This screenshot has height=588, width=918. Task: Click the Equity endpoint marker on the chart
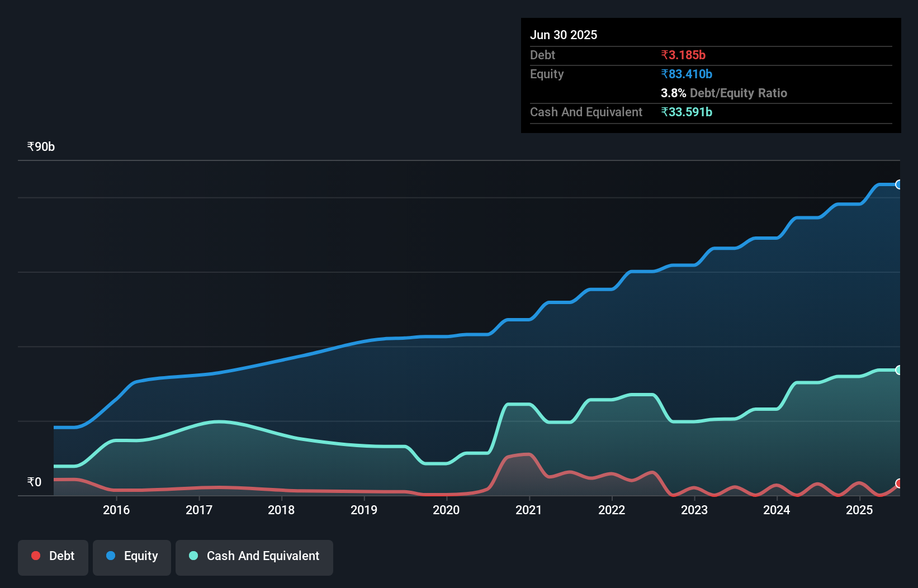coord(899,184)
